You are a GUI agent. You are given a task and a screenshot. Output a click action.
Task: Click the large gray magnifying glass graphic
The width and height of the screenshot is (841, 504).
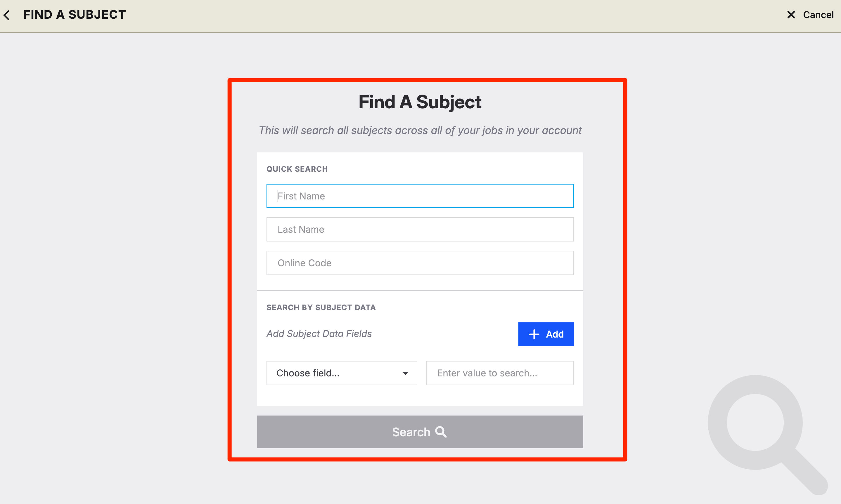point(767,435)
